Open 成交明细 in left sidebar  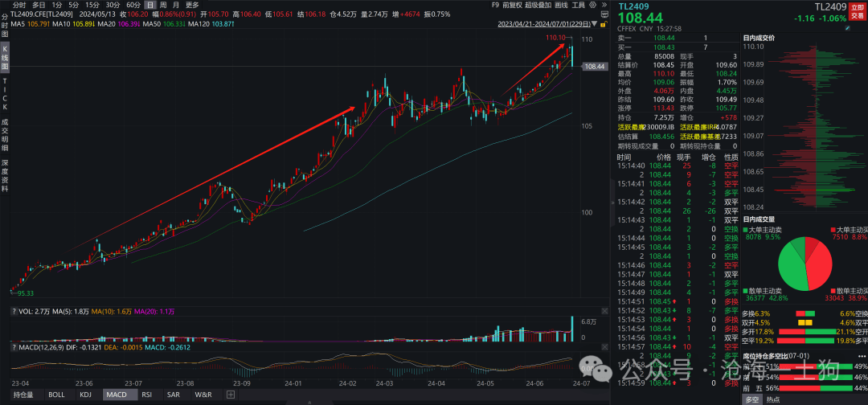click(x=5, y=133)
